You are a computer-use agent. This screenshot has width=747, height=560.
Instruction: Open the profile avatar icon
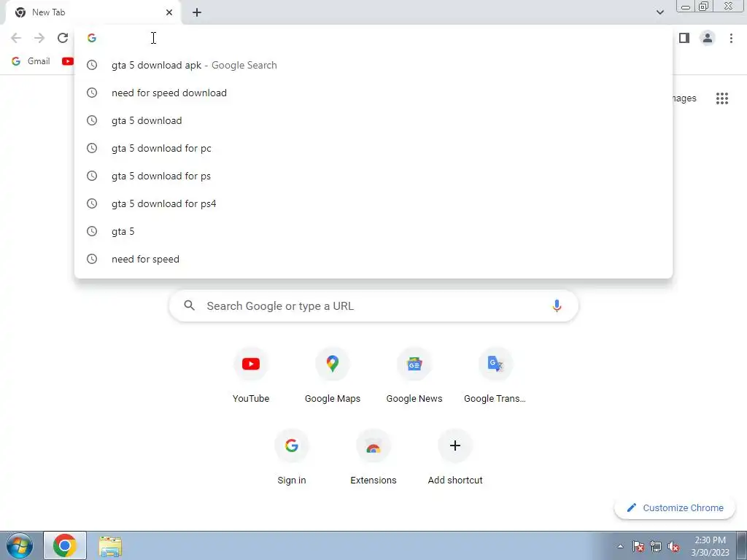[x=708, y=38]
